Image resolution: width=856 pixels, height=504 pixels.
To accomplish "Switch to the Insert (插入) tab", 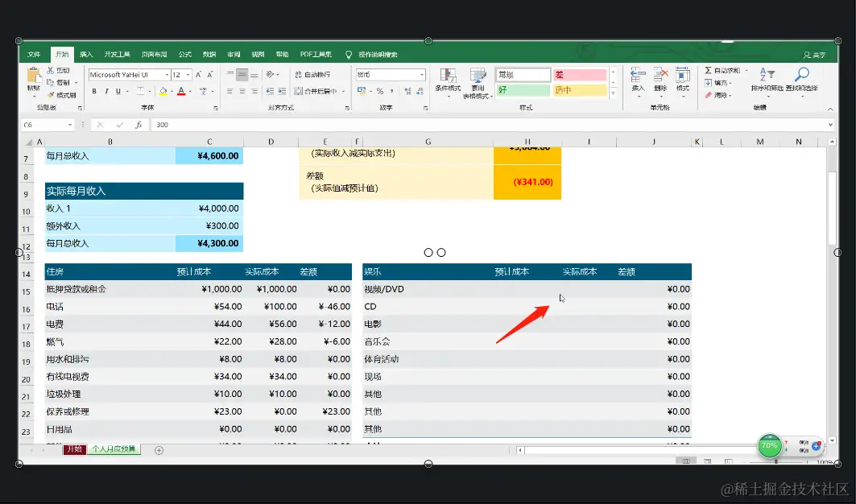I will coord(86,55).
